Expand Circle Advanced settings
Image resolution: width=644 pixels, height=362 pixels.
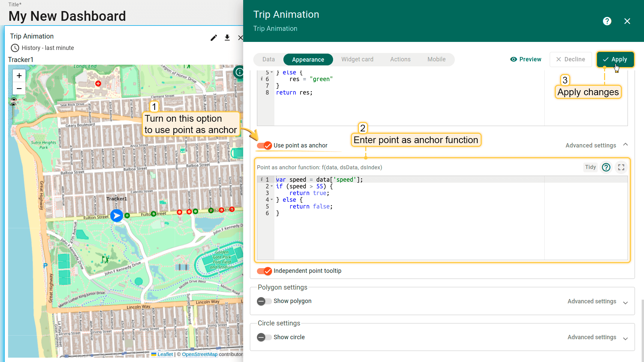(626, 338)
